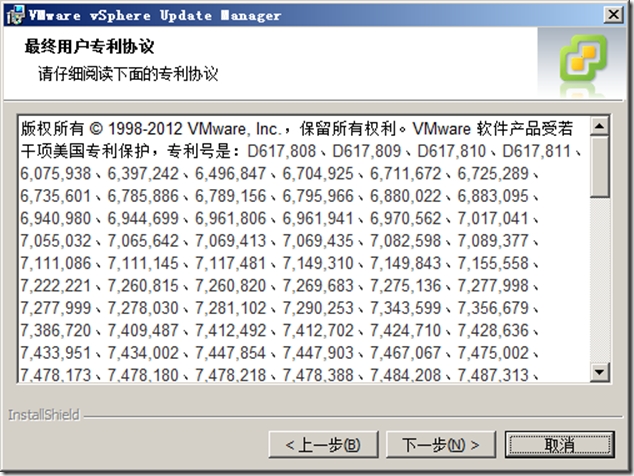Click the patent text scrollbar thumb
Viewport: 634px width, 476px height.
pos(599,167)
